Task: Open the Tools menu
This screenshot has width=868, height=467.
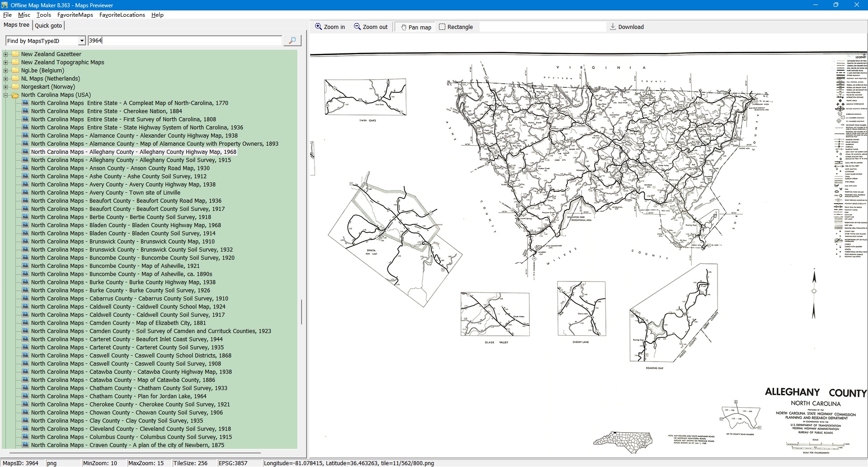Action: [43, 15]
